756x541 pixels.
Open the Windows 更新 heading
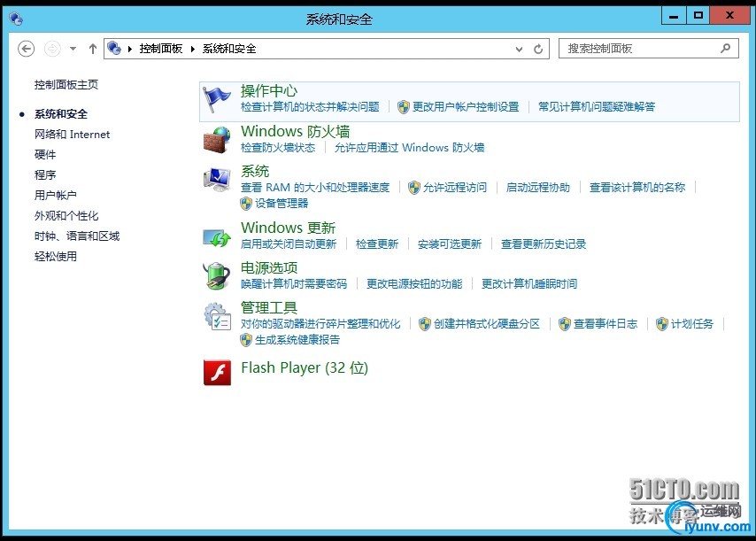pos(288,228)
